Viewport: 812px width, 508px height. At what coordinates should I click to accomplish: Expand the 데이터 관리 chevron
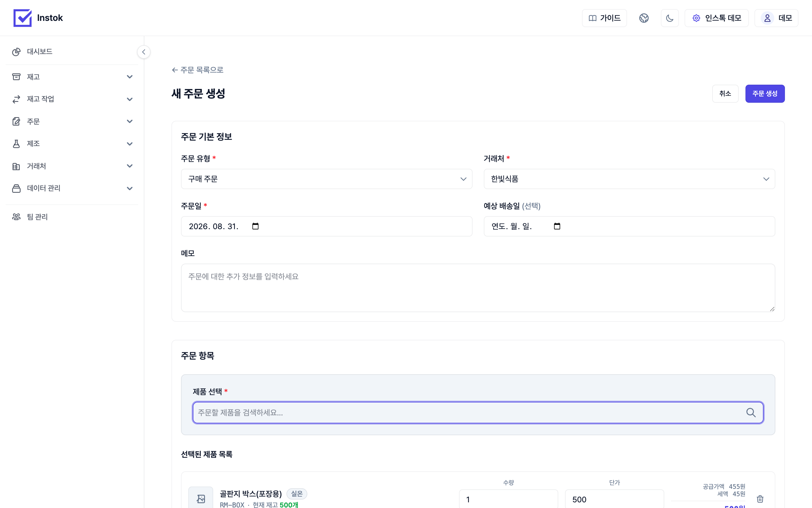click(129, 188)
